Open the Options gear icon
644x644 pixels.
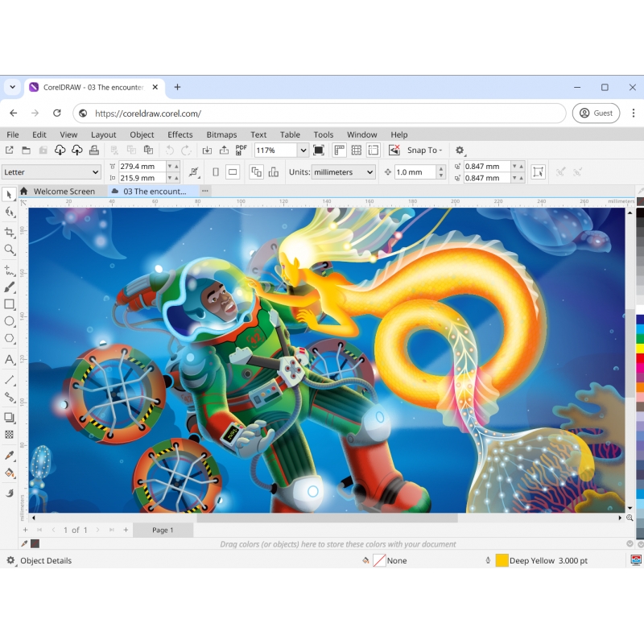coord(460,151)
